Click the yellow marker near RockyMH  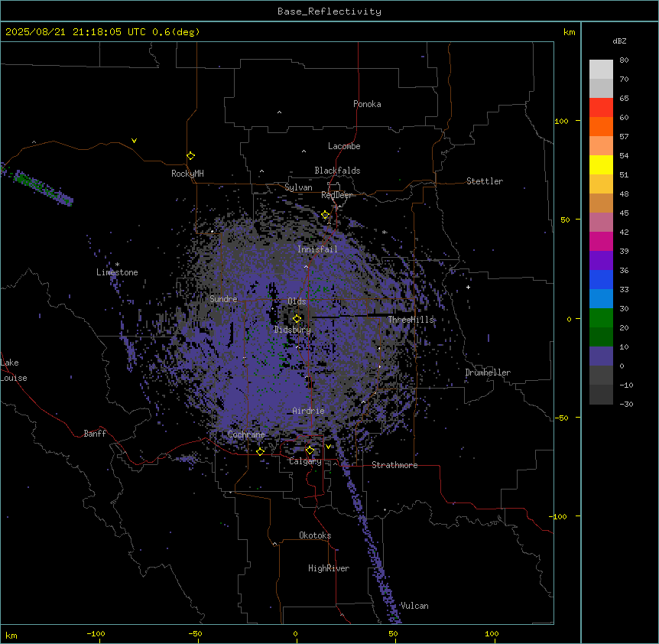(x=190, y=155)
